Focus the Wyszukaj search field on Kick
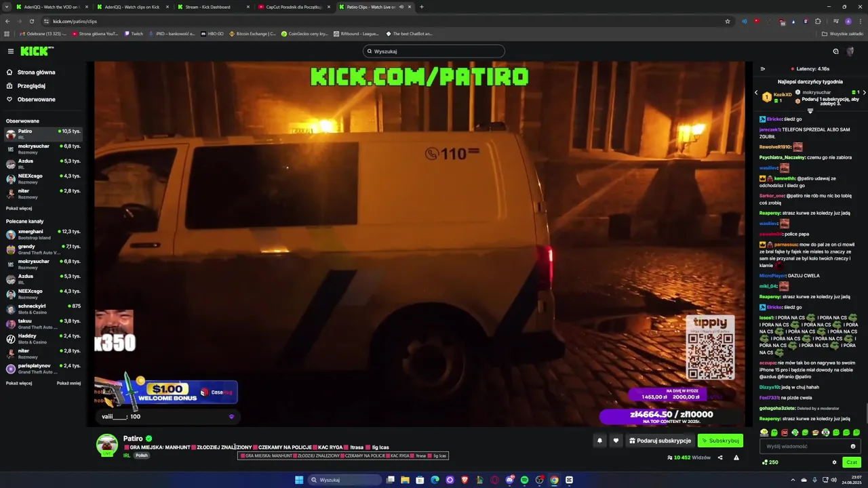The width and height of the screenshot is (868, 488). (x=434, y=51)
